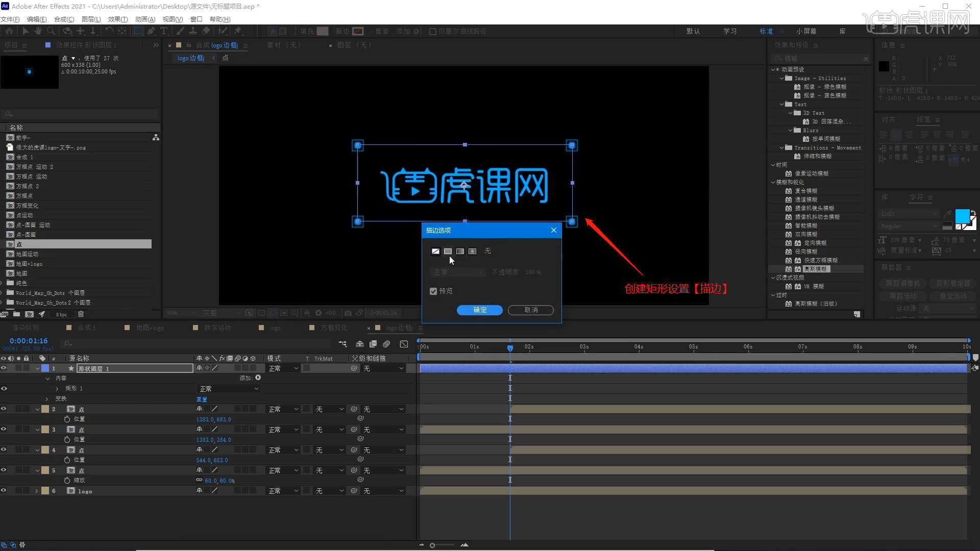Open the 效果(T) menu
The image size is (980, 551).
pos(117,19)
